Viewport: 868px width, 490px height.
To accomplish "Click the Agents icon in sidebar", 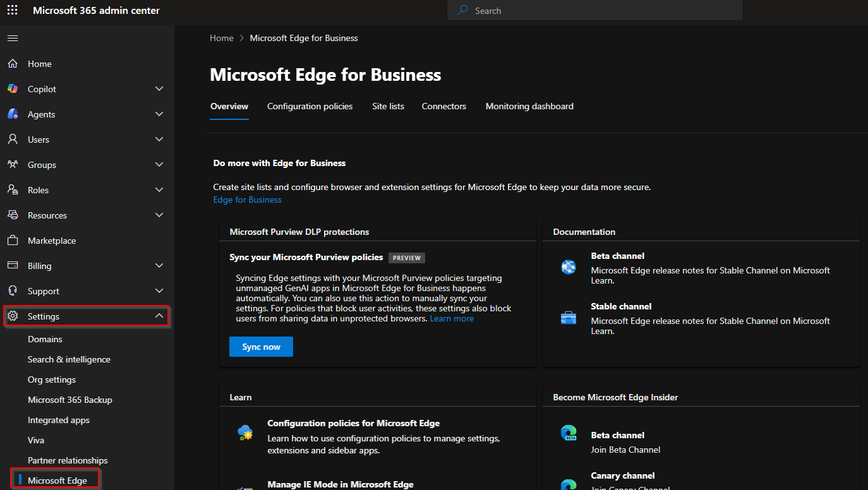I will coord(13,114).
